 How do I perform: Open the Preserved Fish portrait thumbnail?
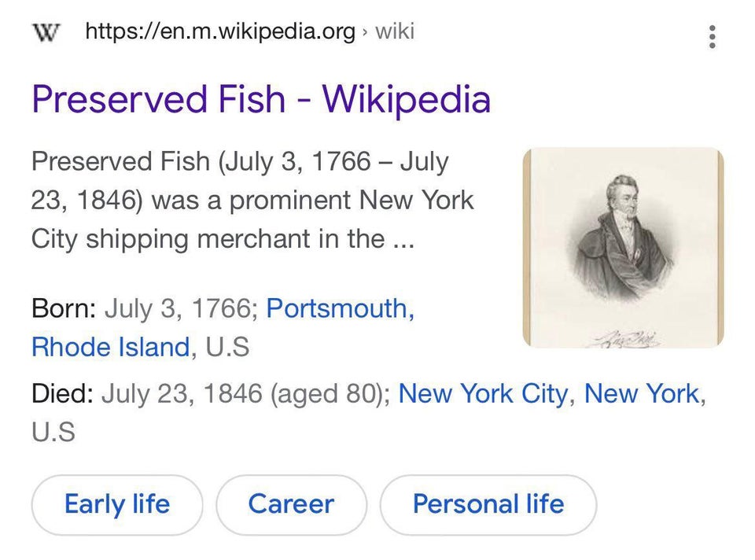coord(623,248)
